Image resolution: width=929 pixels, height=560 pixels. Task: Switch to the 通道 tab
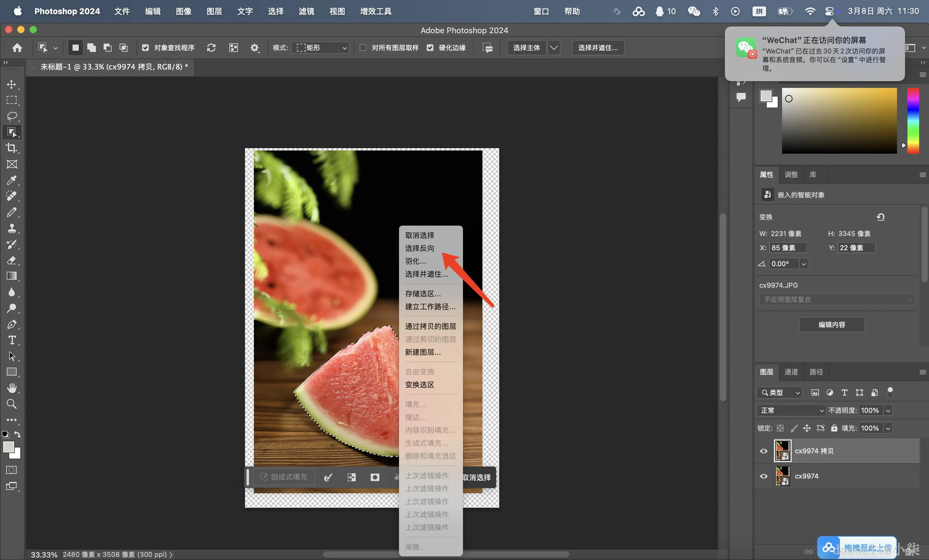click(x=791, y=372)
